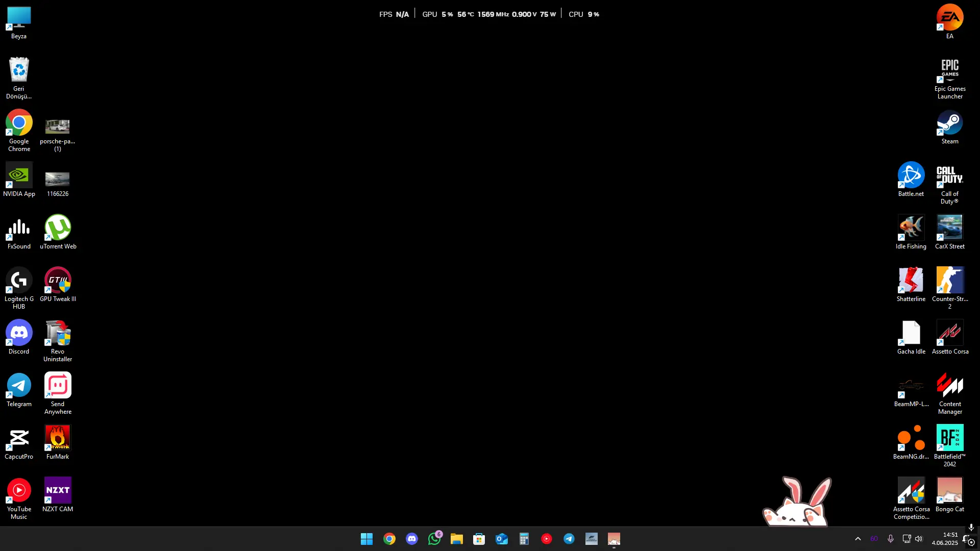Select the Revo Uninstaller shortcut

[x=58, y=341]
